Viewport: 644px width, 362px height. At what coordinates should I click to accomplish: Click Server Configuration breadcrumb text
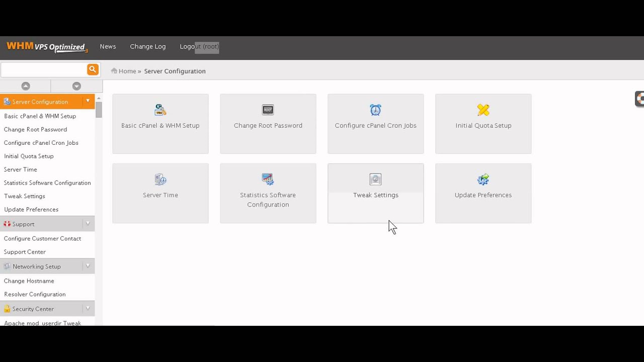coord(175,71)
